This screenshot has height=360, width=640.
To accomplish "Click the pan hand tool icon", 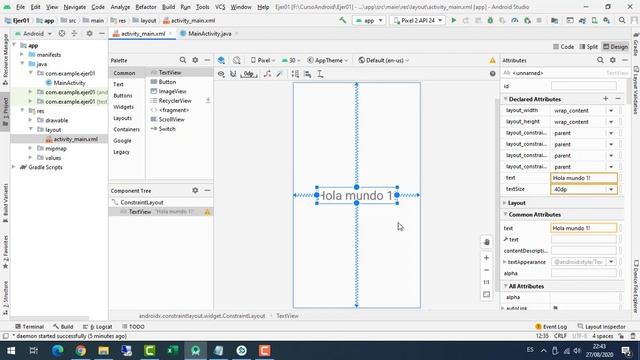I will [x=487, y=242].
